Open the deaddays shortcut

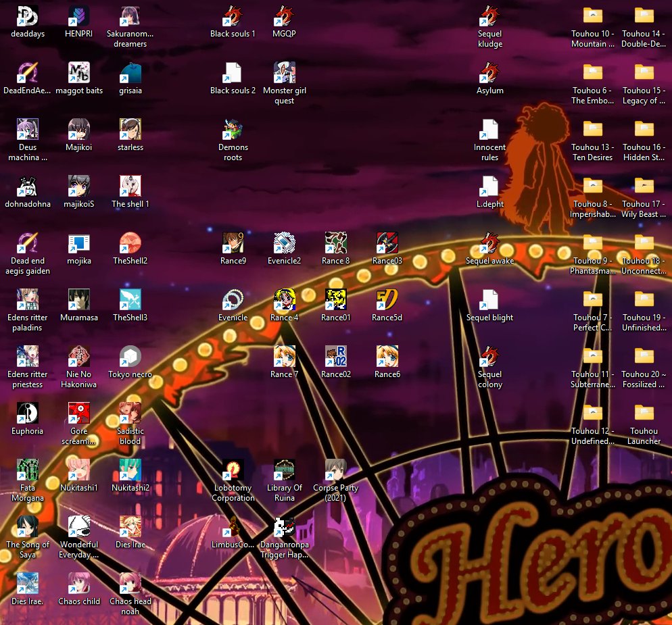coord(28,16)
